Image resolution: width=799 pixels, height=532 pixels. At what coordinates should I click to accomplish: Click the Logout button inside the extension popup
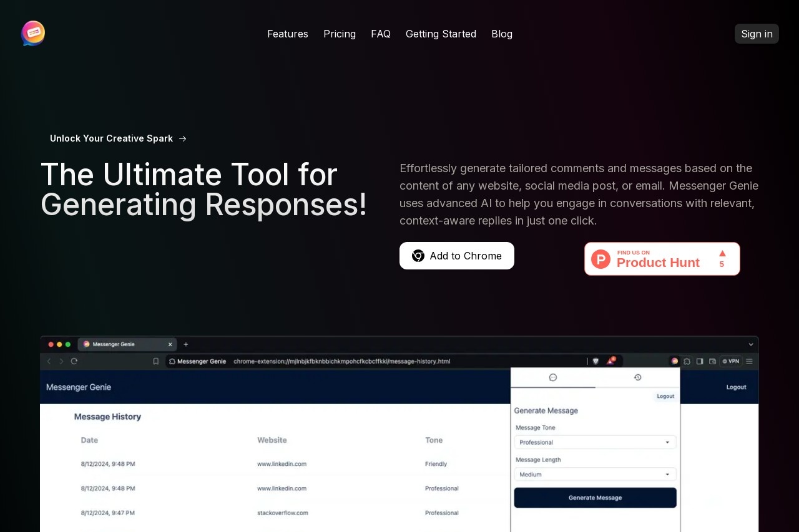click(665, 396)
